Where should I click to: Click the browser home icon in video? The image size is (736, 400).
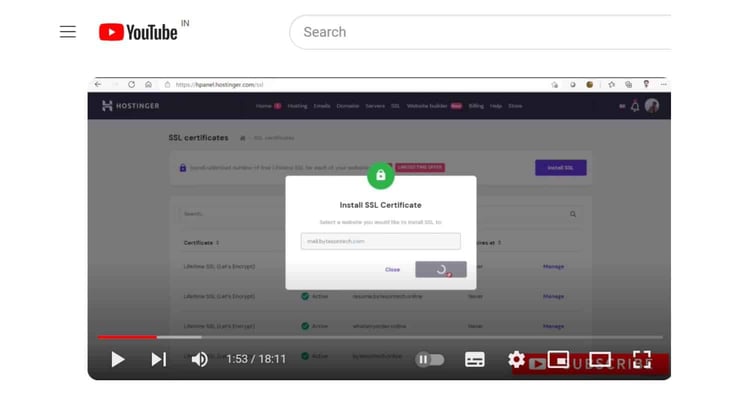click(x=148, y=85)
